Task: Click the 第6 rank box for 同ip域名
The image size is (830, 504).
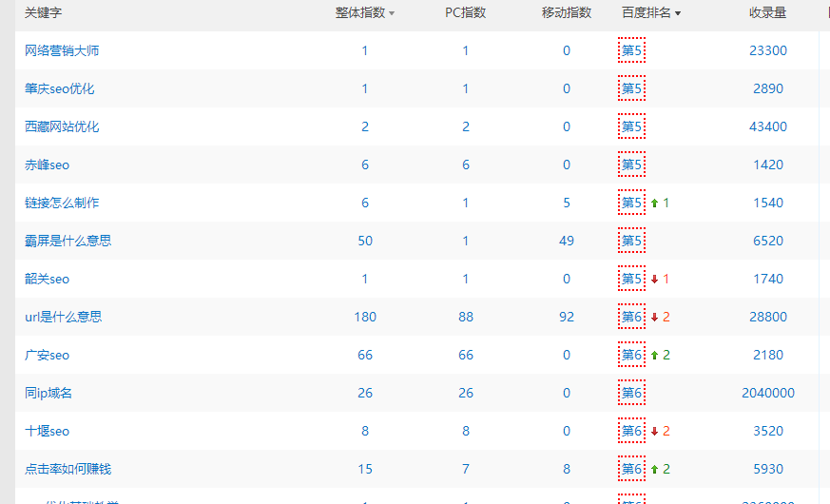Action: coord(632,393)
